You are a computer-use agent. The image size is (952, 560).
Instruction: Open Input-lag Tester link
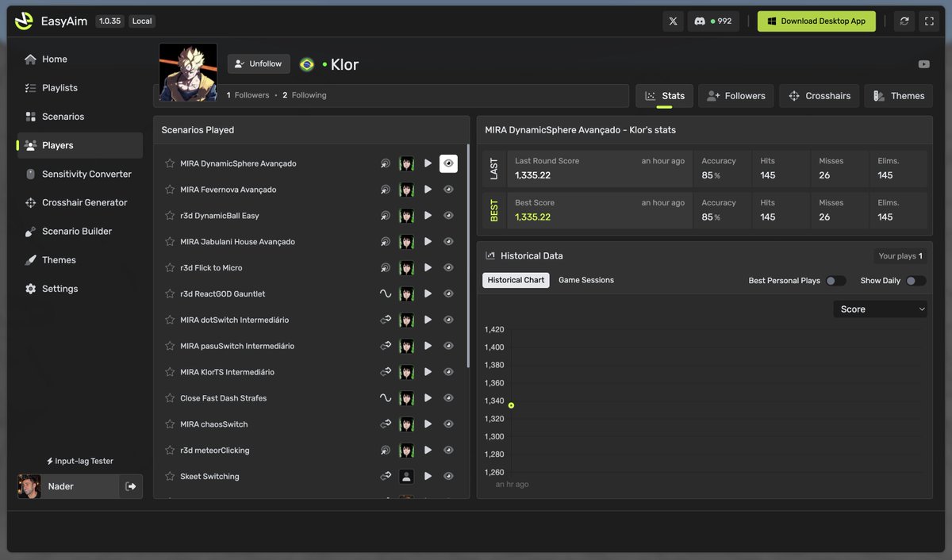[80, 461]
